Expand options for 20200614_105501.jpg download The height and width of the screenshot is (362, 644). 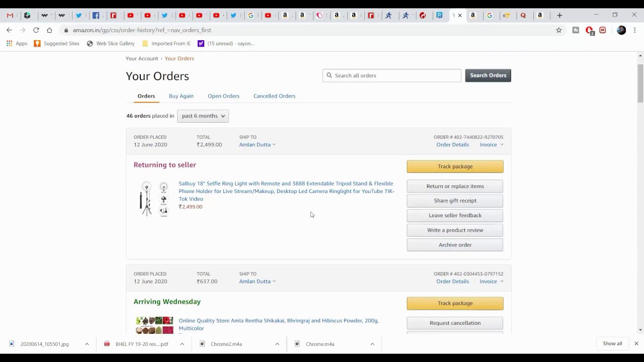[87, 344]
